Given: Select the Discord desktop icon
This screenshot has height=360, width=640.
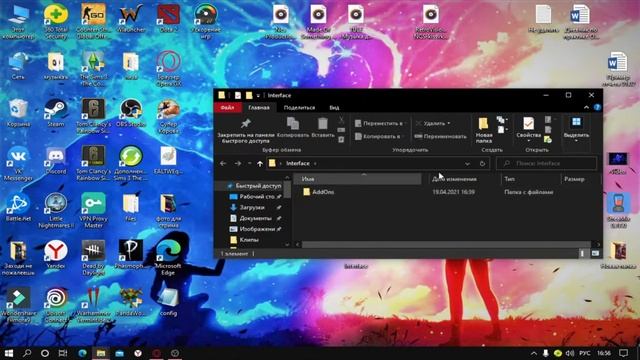Looking at the screenshot, I should click(56, 161).
